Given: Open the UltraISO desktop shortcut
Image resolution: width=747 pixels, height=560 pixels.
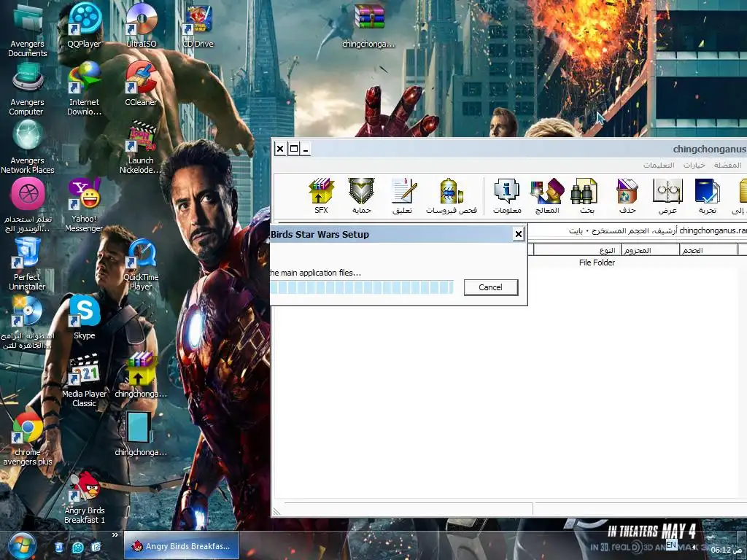Looking at the screenshot, I should (x=141, y=26).
